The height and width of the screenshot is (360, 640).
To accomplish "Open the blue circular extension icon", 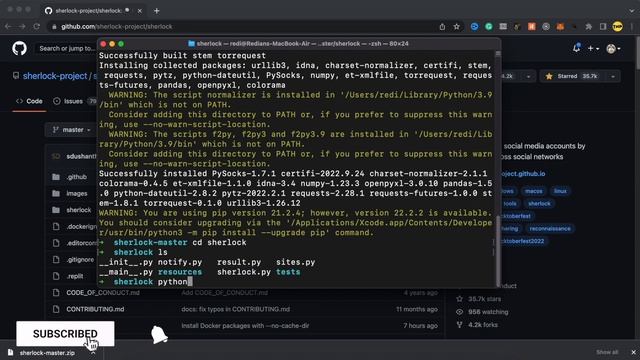I will tap(474, 27).
